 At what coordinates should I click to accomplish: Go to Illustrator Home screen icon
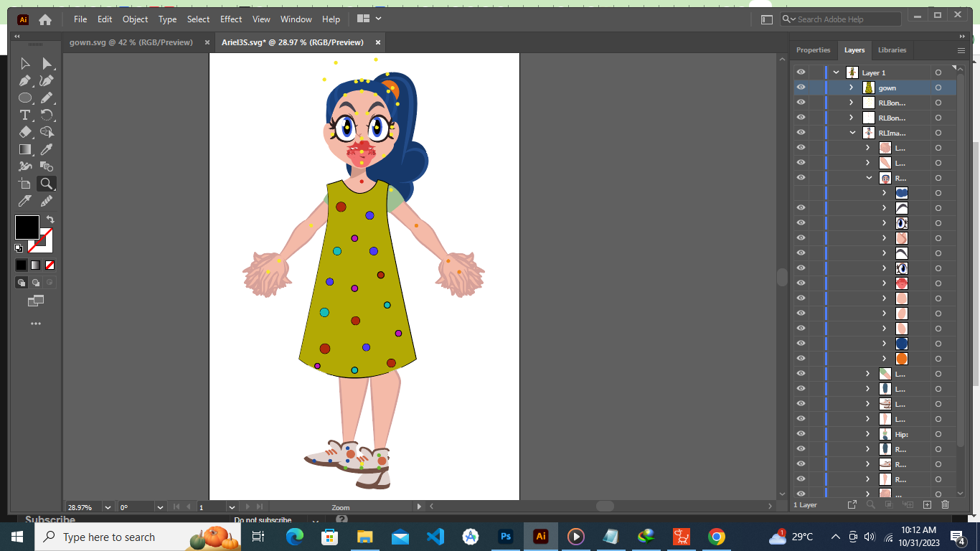point(45,19)
